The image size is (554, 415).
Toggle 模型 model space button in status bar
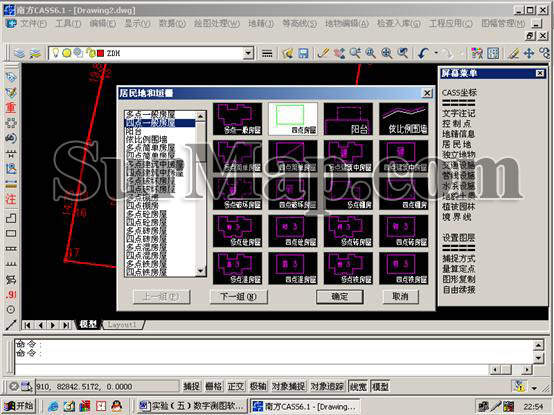pyautogui.click(x=381, y=386)
